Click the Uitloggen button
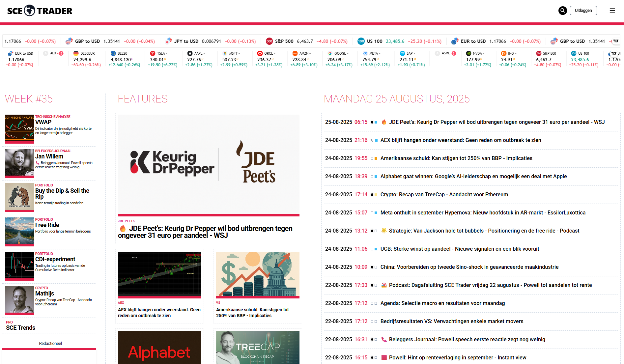The height and width of the screenshot is (364, 624). pyautogui.click(x=583, y=11)
